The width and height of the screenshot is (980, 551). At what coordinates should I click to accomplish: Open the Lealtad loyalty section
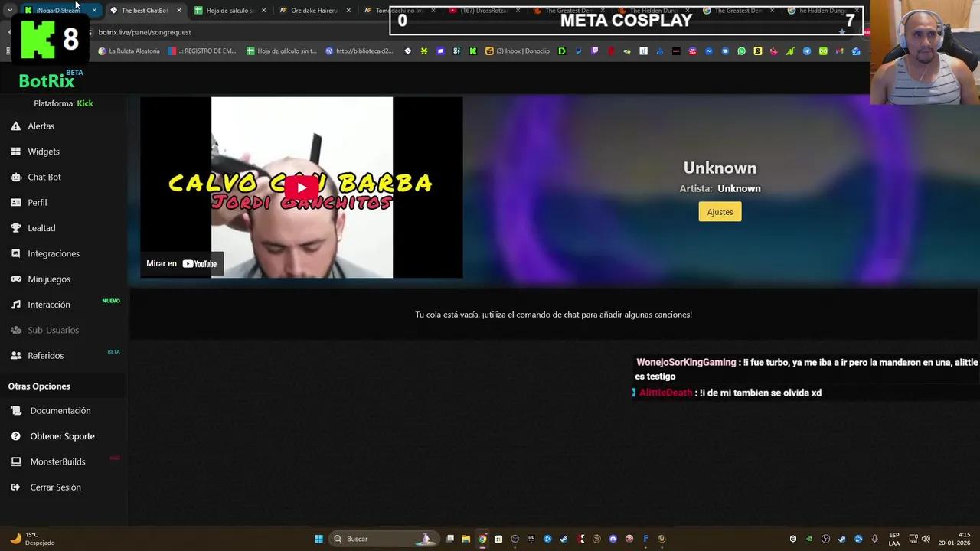click(x=41, y=227)
